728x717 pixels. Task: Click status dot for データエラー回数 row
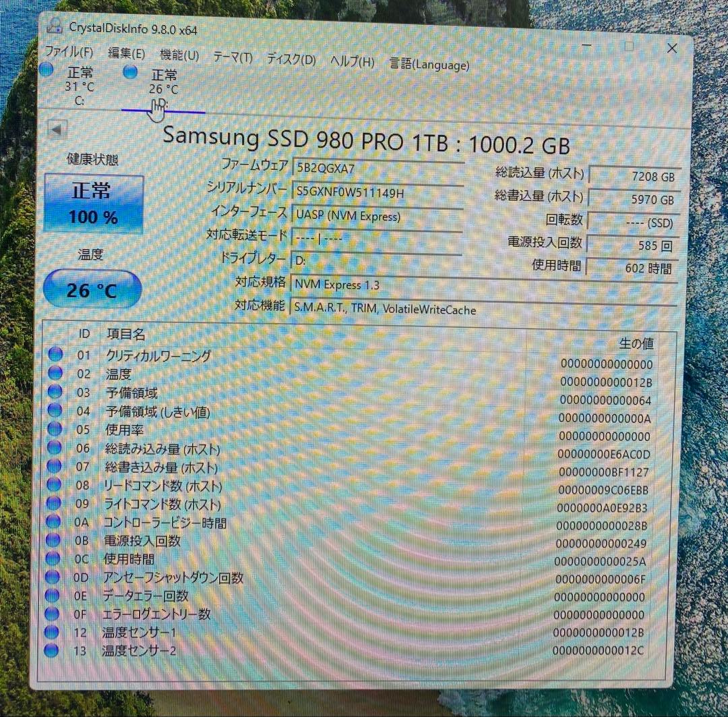[52, 595]
